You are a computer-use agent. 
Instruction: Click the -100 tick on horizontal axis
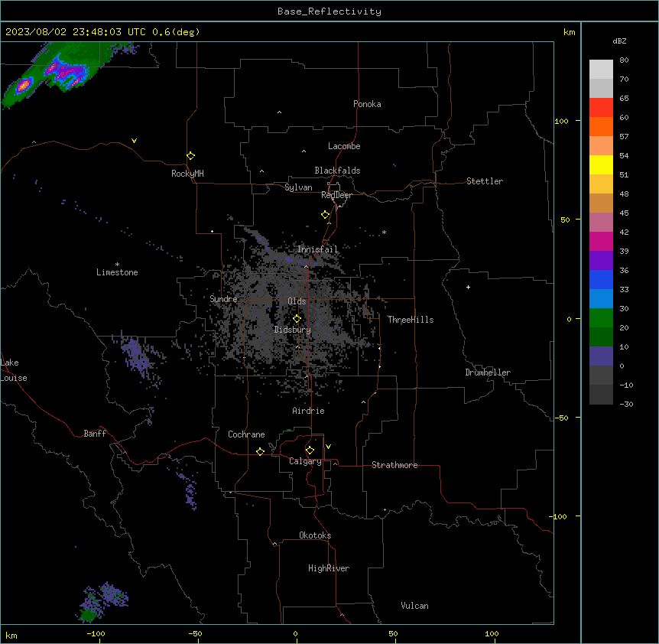[96, 633]
